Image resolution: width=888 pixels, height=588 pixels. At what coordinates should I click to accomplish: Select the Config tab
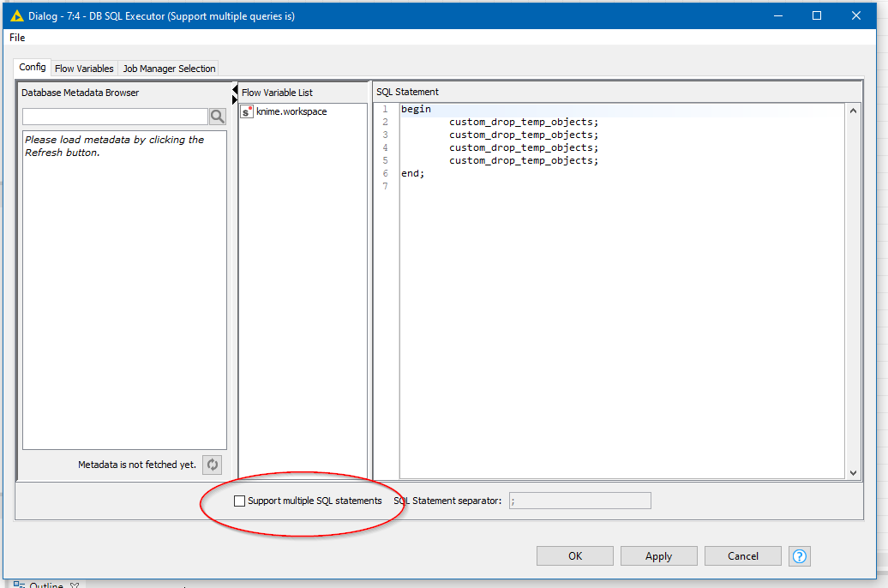click(x=33, y=68)
